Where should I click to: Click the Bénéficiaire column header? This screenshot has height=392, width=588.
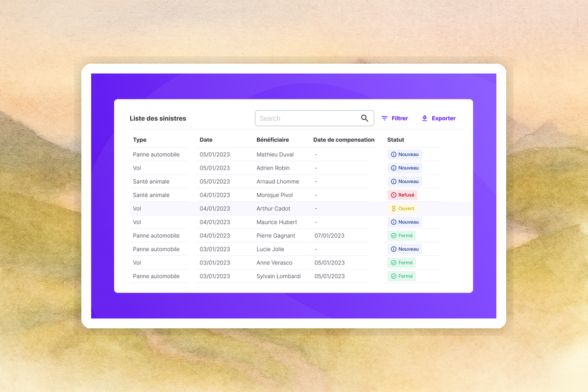click(272, 140)
